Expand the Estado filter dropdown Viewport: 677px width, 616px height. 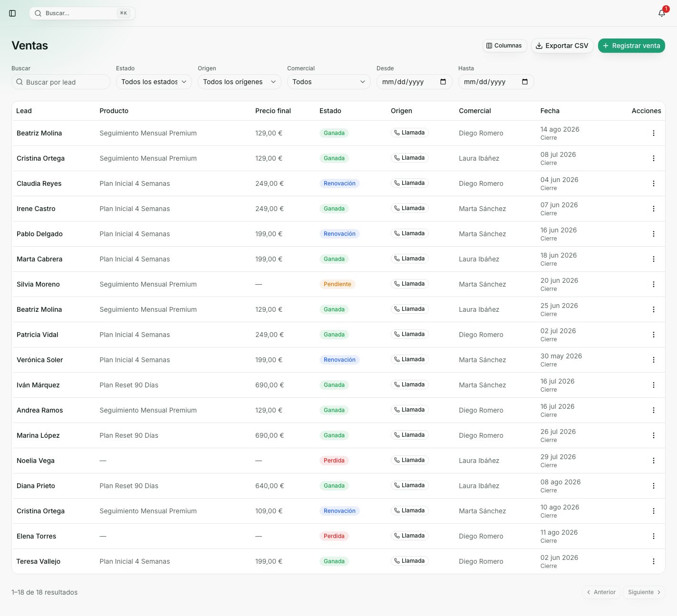tap(154, 82)
